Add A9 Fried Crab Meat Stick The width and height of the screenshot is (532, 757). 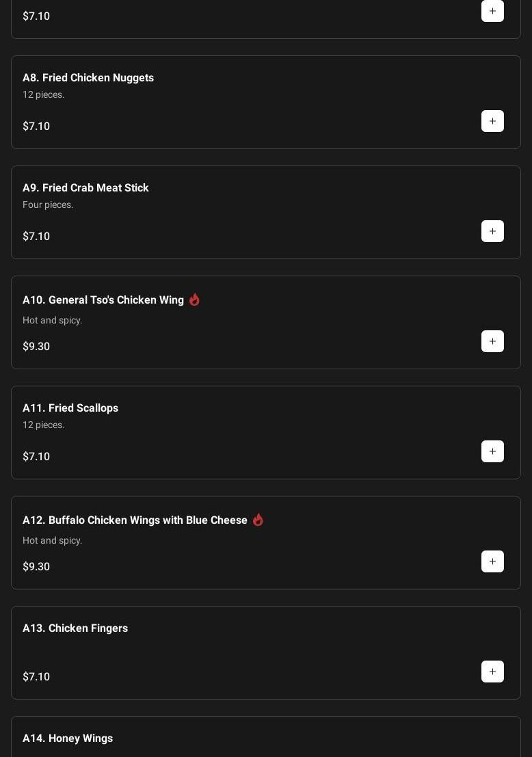[492, 231]
